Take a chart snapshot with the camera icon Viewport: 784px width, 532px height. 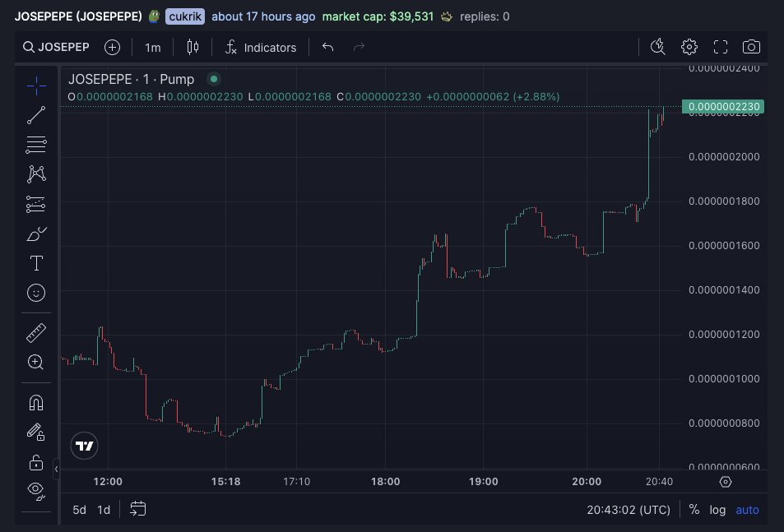point(751,47)
